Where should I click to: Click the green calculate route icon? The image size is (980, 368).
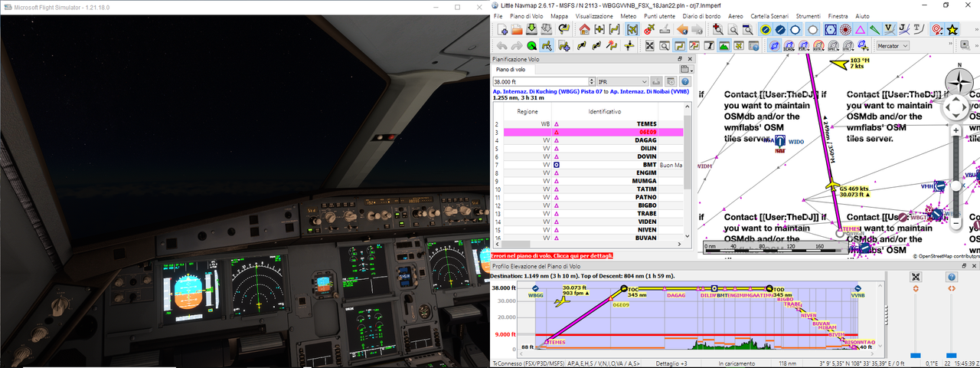(x=531, y=45)
